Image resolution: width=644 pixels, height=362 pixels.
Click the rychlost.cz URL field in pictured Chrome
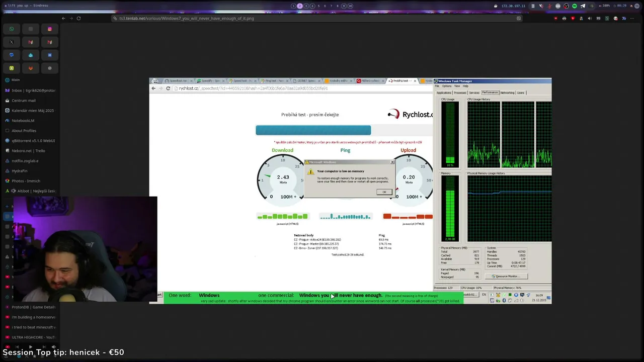302,88
